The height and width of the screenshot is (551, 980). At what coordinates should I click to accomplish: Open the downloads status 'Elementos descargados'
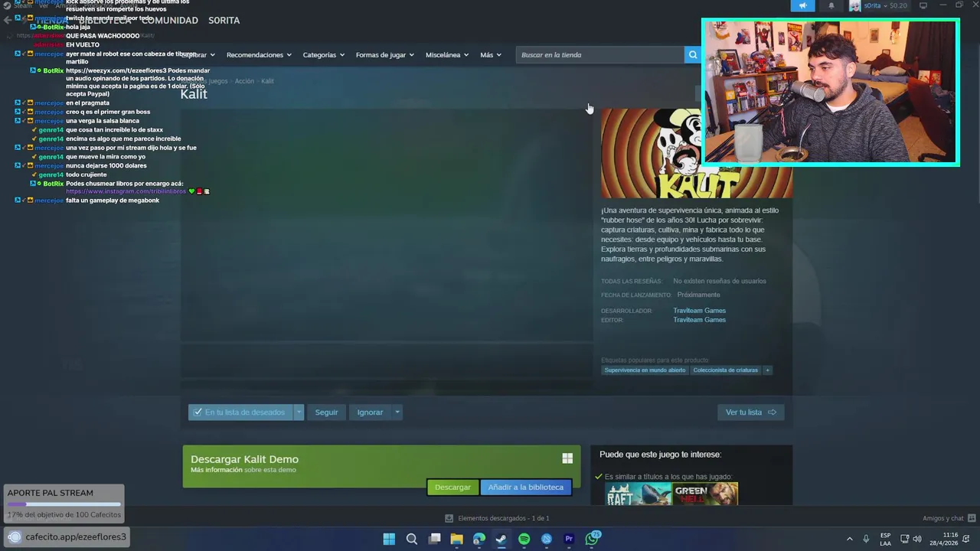[x=497, y=518]
